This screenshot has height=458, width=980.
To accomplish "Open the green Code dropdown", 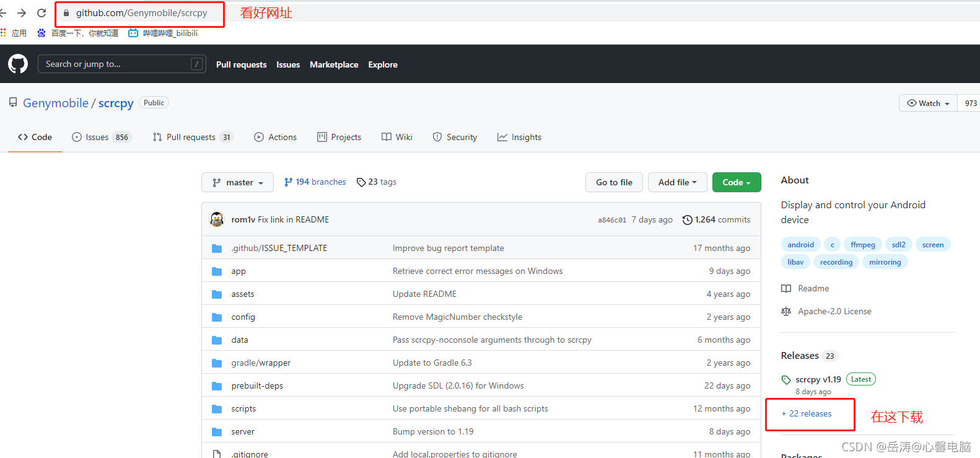I will pos(737,182).
